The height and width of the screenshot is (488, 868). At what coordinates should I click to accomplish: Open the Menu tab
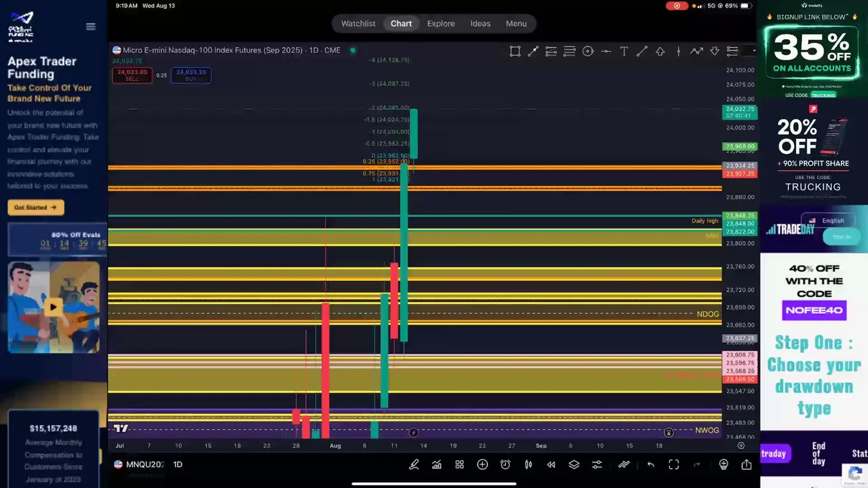click(516, 24)
